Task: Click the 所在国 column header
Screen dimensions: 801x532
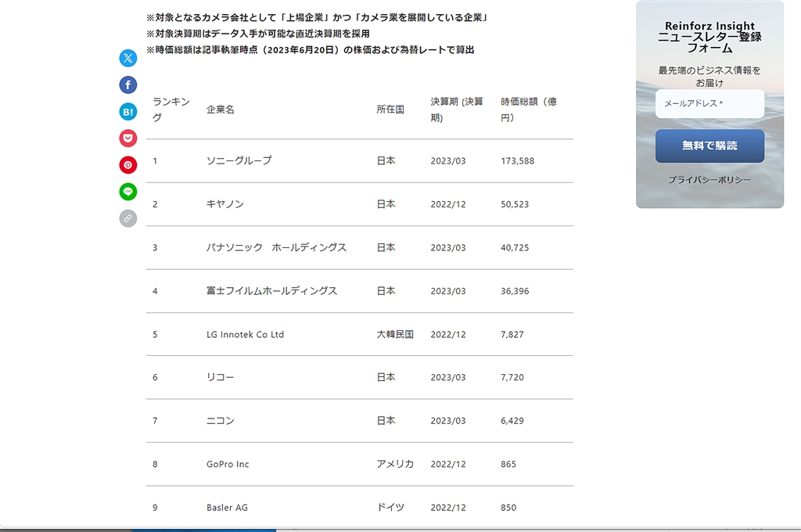Action: click(x=390, y=110)
